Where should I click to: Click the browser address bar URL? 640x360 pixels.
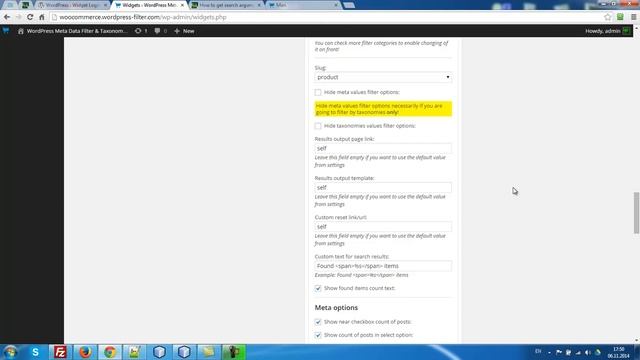(143, 17)
